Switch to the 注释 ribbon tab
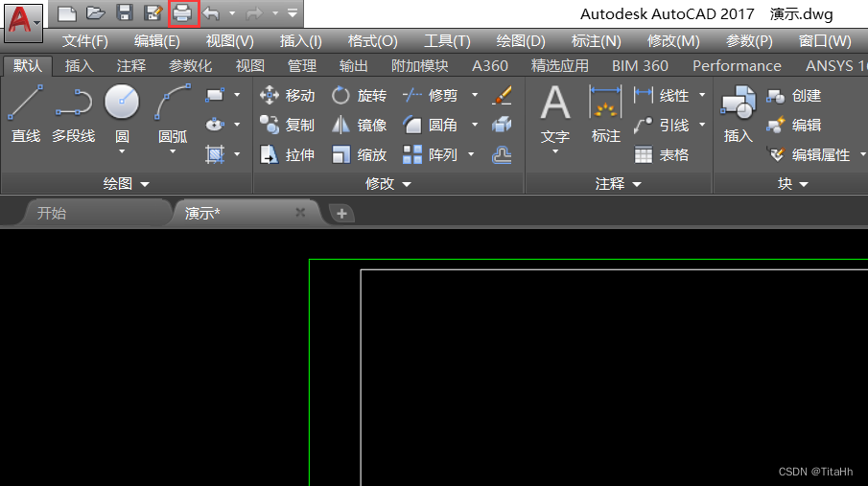Image resolution: width=868 pixels, height=486 pixels. coord(131,66)
